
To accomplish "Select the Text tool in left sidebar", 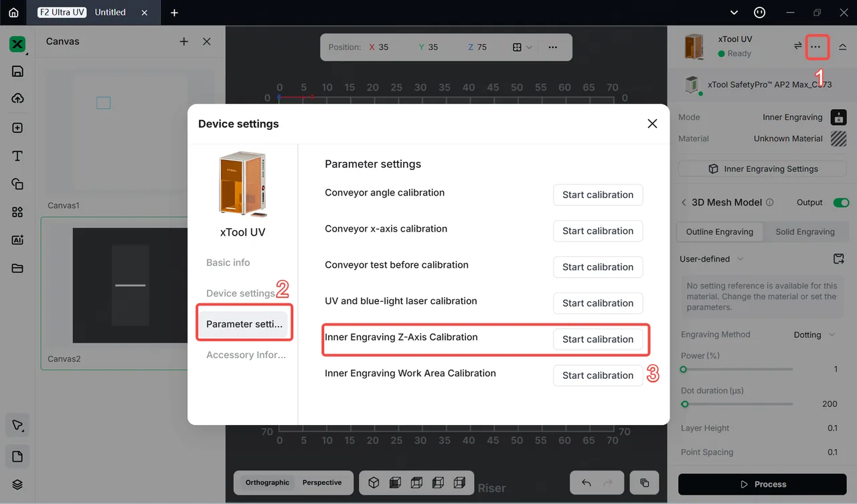I will point(17,156).
